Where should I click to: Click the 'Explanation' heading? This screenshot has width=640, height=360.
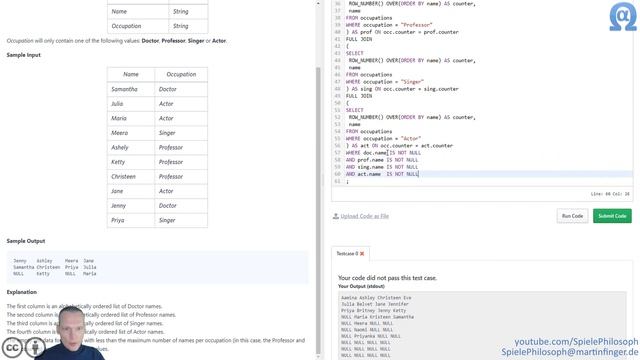tap(22, 292)
